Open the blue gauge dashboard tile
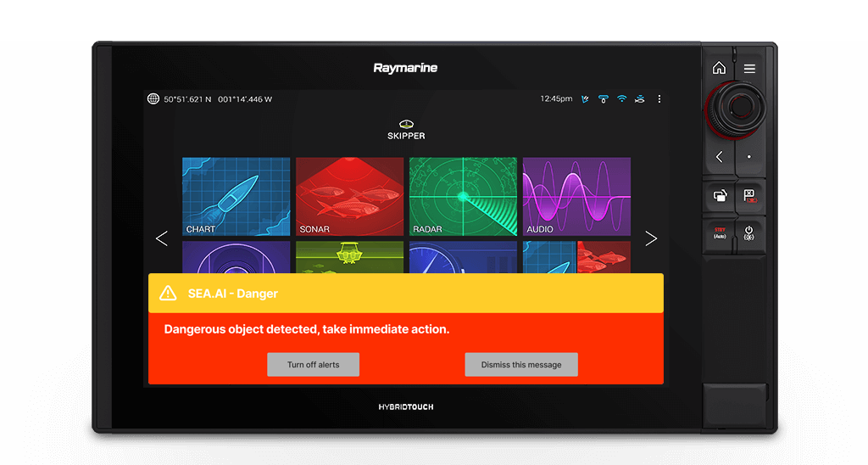The width and height of the screenshot is (868, 465). pos(463,257)
